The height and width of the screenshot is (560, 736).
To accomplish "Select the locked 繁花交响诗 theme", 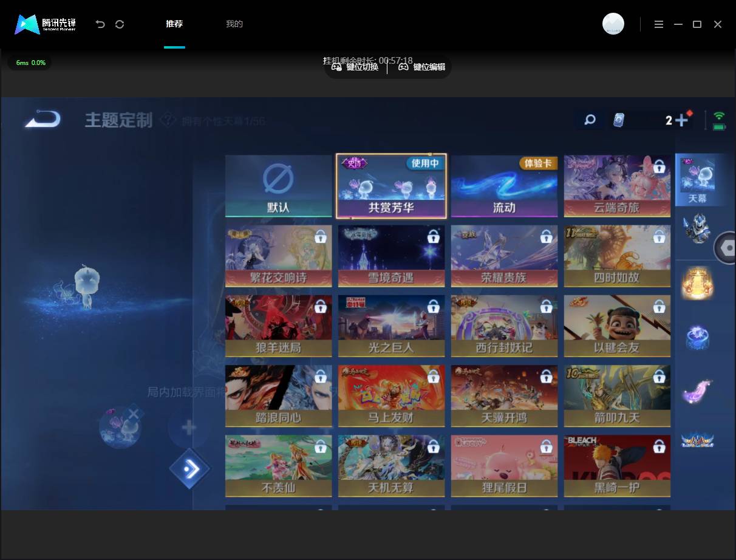I will (x=279, y=256).
